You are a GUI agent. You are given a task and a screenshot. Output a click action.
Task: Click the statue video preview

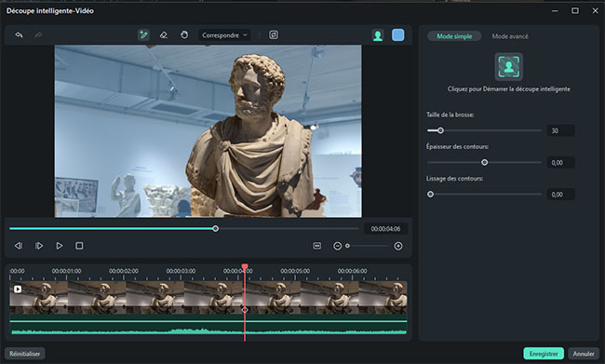(x=208, y=131)
